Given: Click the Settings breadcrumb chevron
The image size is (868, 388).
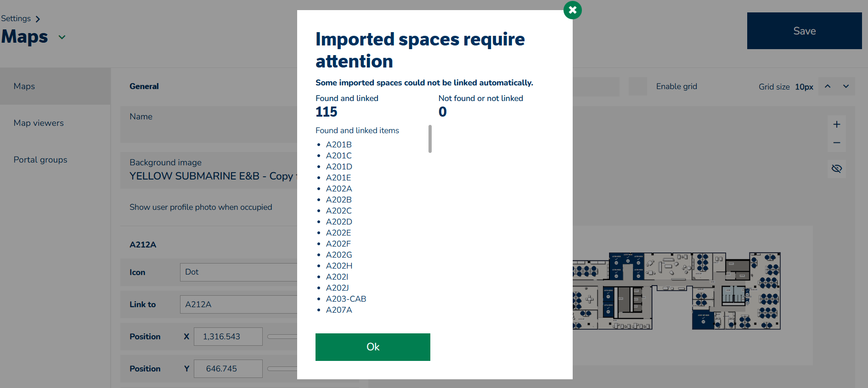Looking at the screenshot, I should point(38,19).
